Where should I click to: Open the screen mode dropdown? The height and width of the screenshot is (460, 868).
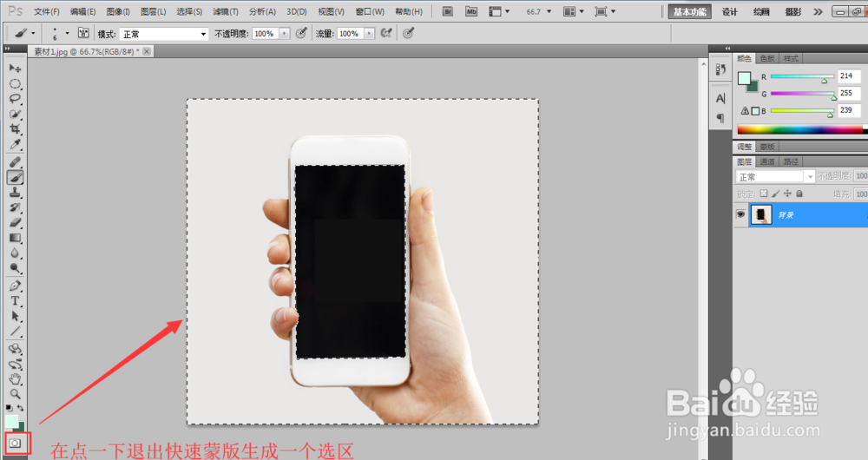click(604, 11)
